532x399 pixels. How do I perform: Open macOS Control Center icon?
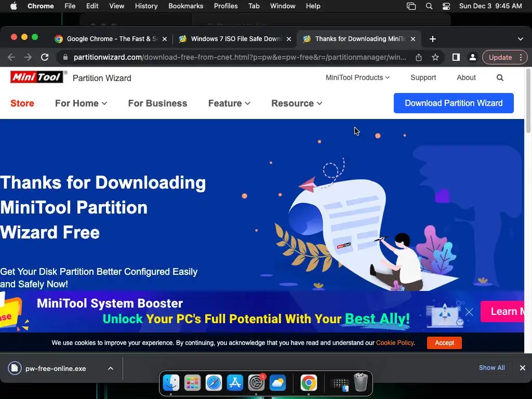pos(446,6)
